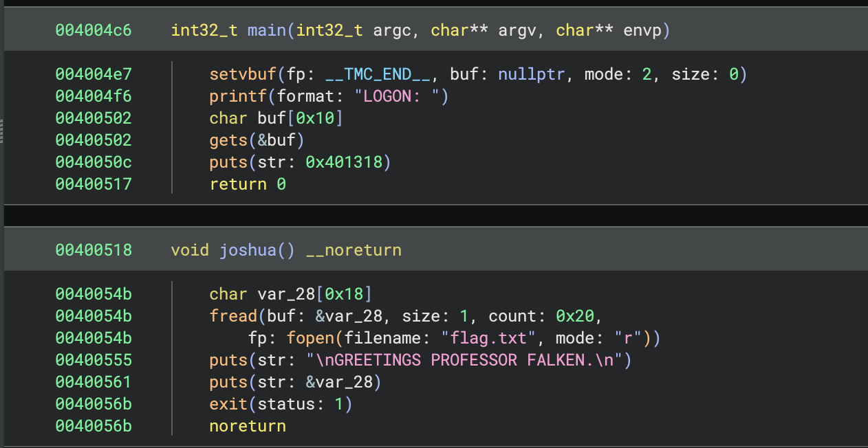Select address 004004c6 of main

click(93, 30)
